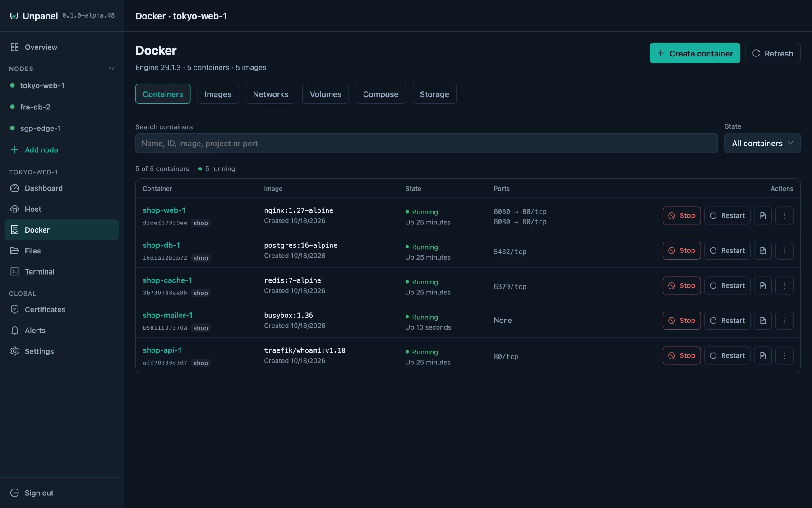Click the Unpanel logo icon
The height and width of the screenshot is (508, 812).
14,16
